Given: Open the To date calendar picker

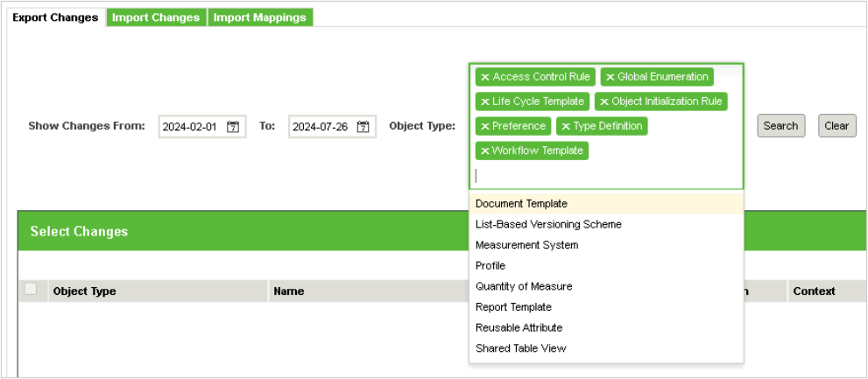Looking at the screenshot, I should (363, 127).
